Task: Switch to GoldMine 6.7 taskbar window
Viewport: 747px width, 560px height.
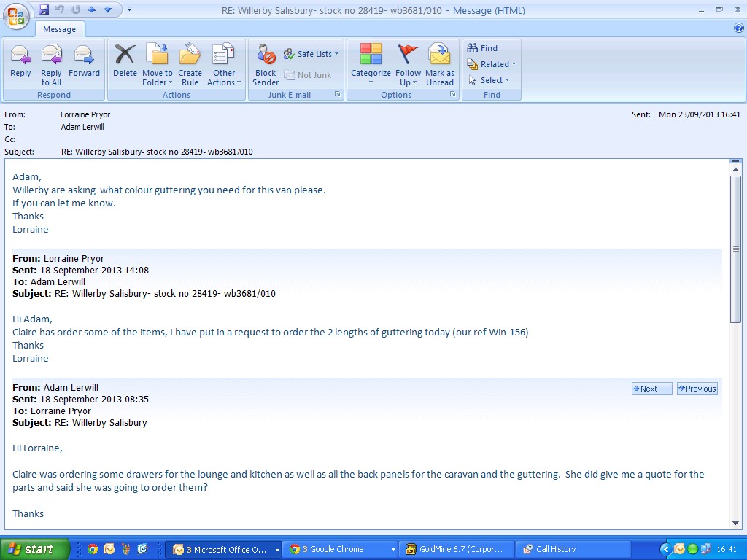Action: pyautogui.click(x=457, y=550)
